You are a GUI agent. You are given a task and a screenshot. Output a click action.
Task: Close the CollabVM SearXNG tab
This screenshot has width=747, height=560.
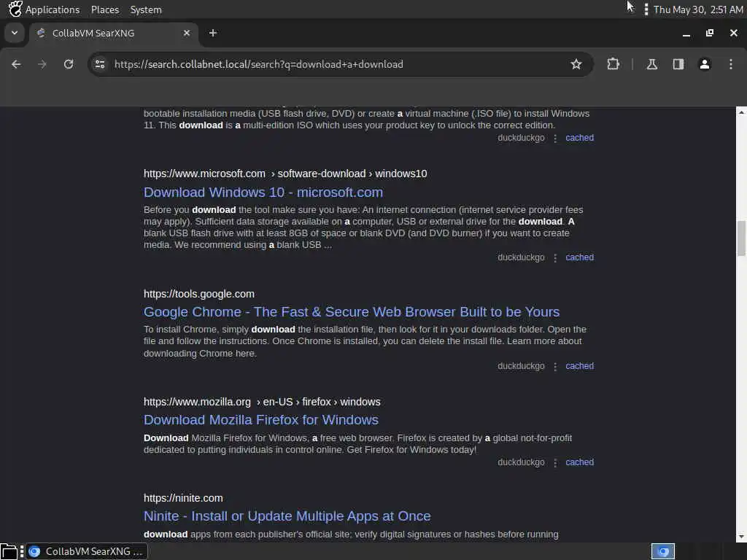pyautogui.click(x=187, y=33)
